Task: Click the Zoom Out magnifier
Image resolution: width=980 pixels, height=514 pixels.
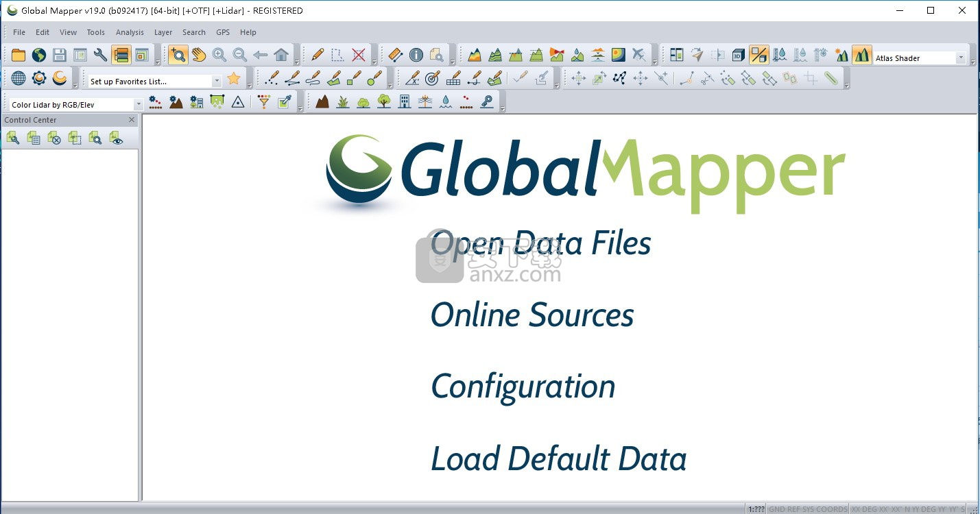Action: (x=240, y=56)
